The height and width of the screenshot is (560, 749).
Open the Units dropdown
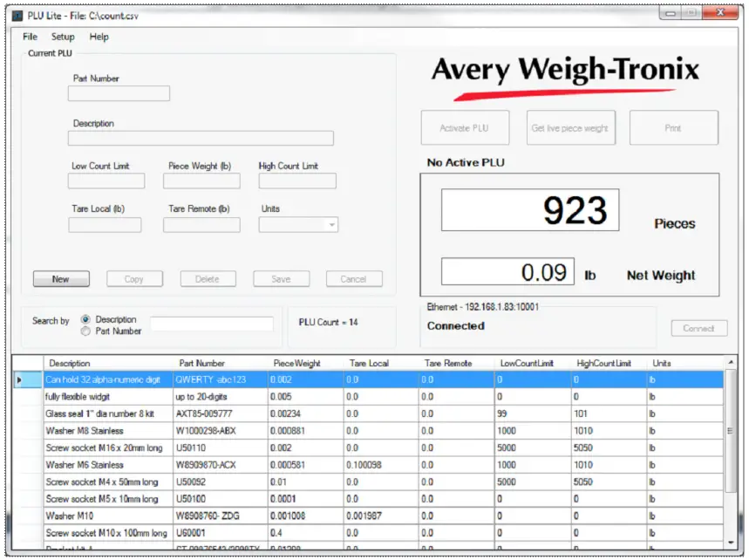coord(331,224)
